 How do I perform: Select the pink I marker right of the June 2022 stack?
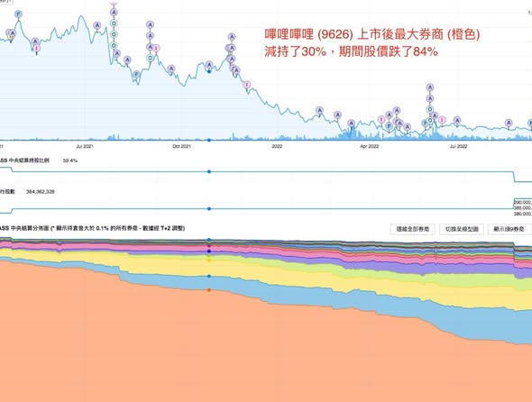(442, 120)
